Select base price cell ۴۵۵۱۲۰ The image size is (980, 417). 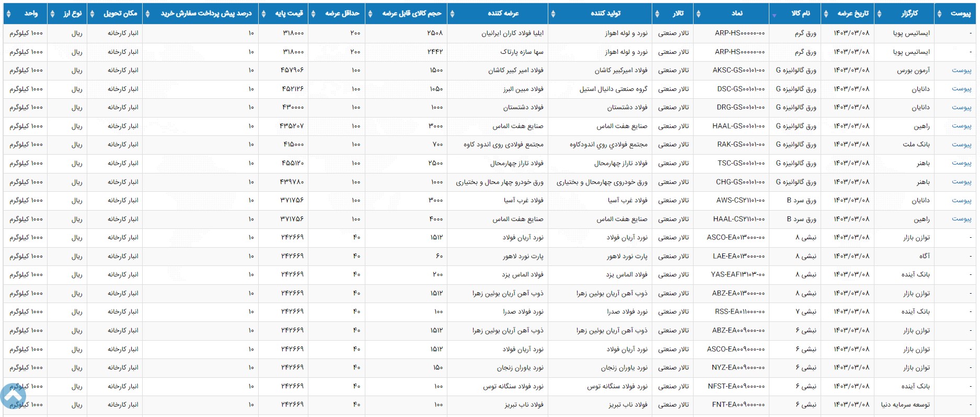(x=283, y=163)
